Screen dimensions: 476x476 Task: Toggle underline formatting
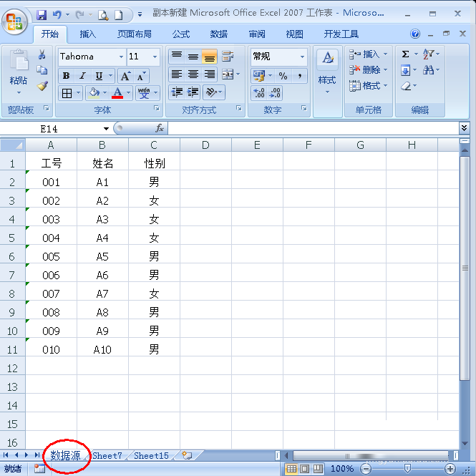click(x=99, y=76)
